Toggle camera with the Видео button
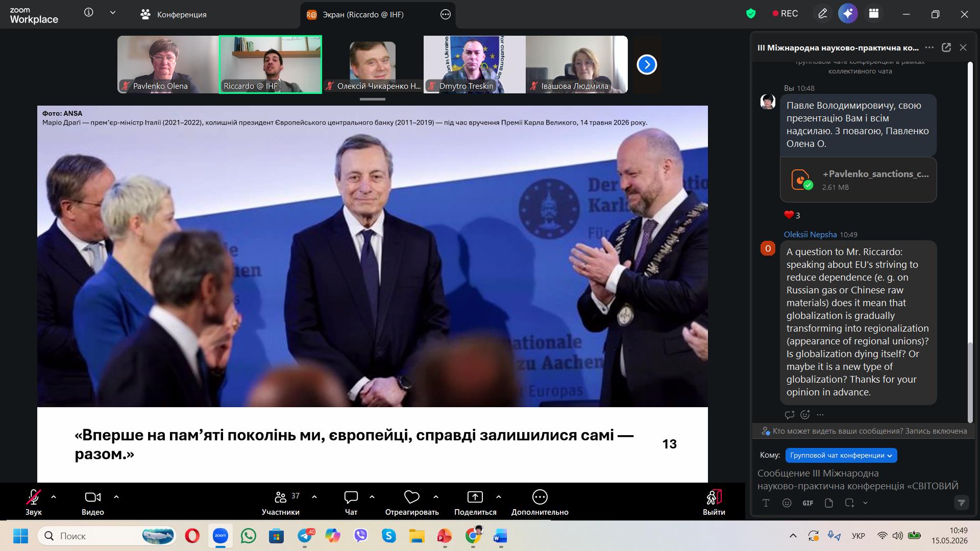The image size is (980, 551). pos(93,502)
